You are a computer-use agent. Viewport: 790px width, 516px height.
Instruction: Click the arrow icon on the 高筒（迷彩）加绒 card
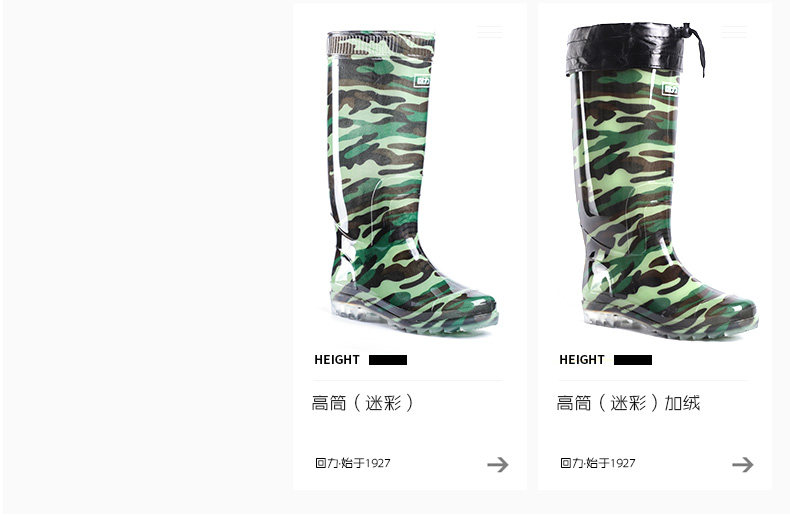tap(743, 464)
